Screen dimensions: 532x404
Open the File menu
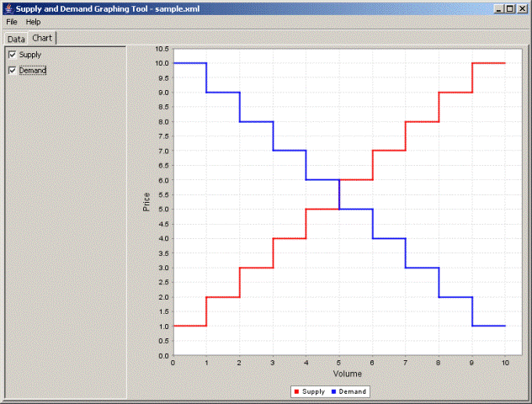click(x=12, y=22)
